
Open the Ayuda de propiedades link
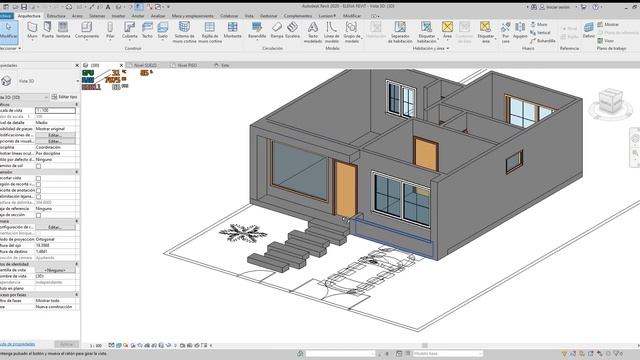tap(17, 344)
